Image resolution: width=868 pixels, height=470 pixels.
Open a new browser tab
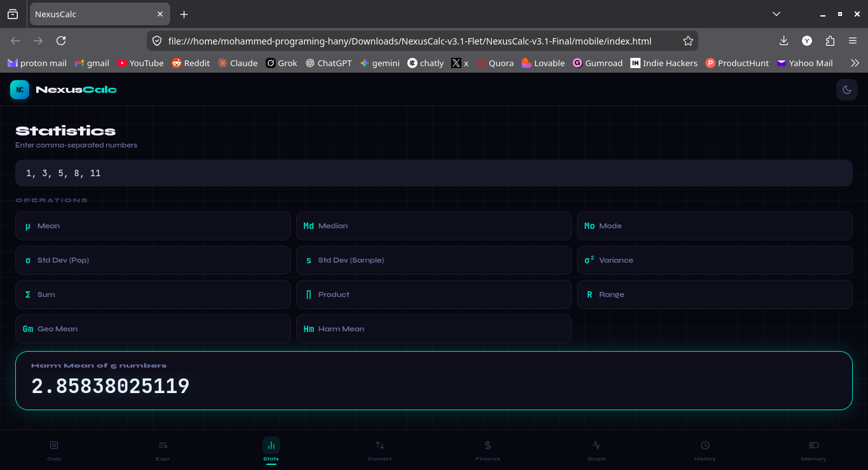(184, 14)
